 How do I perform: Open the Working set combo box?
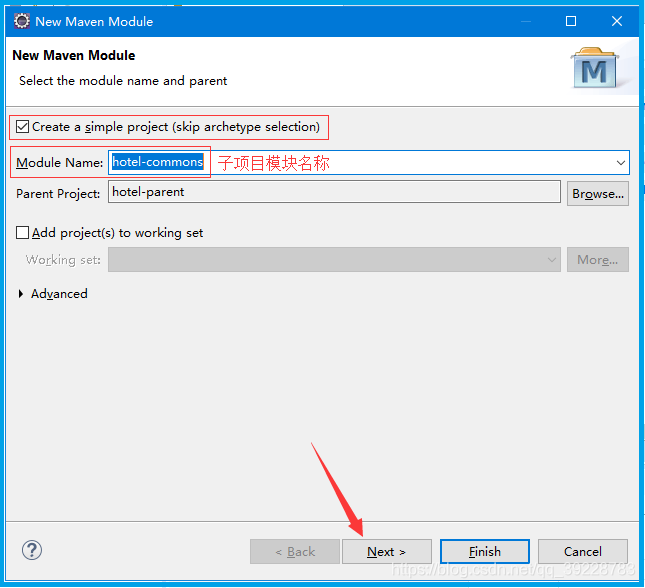[x=334, y=260]
